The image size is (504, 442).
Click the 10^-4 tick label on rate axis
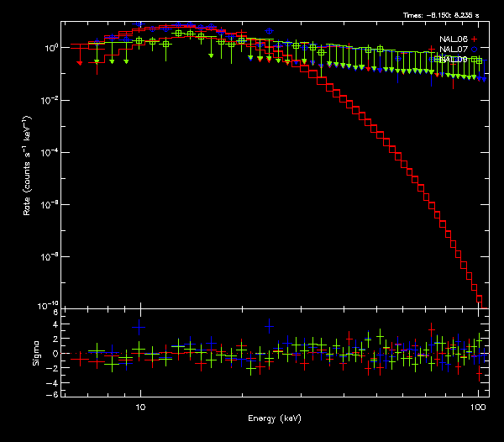point(50,152)
